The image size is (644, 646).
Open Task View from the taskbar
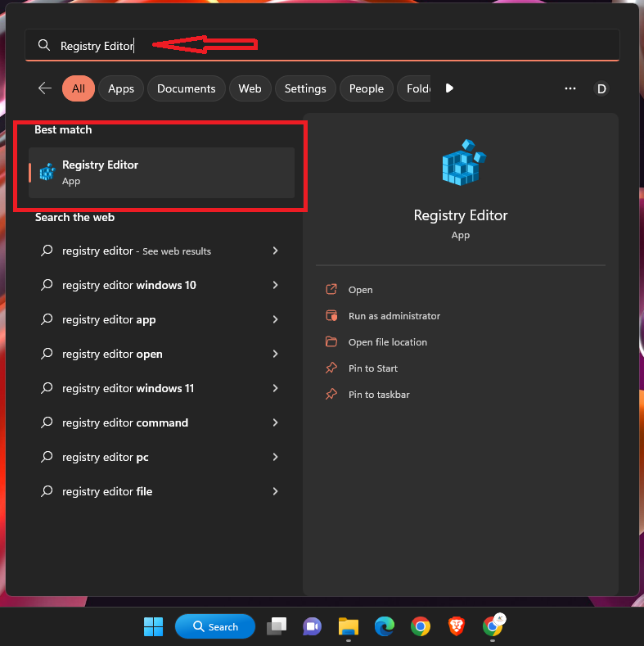click(277, 626)
